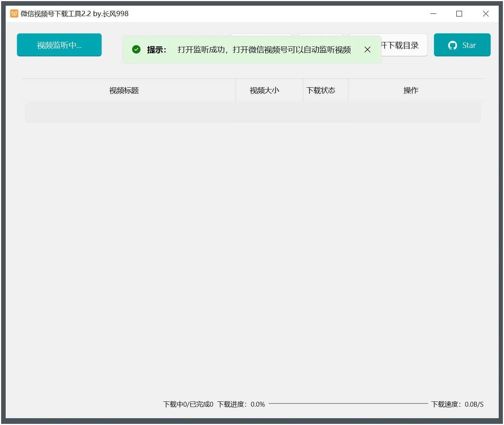Click the Star button to star the project

(462, 45)
